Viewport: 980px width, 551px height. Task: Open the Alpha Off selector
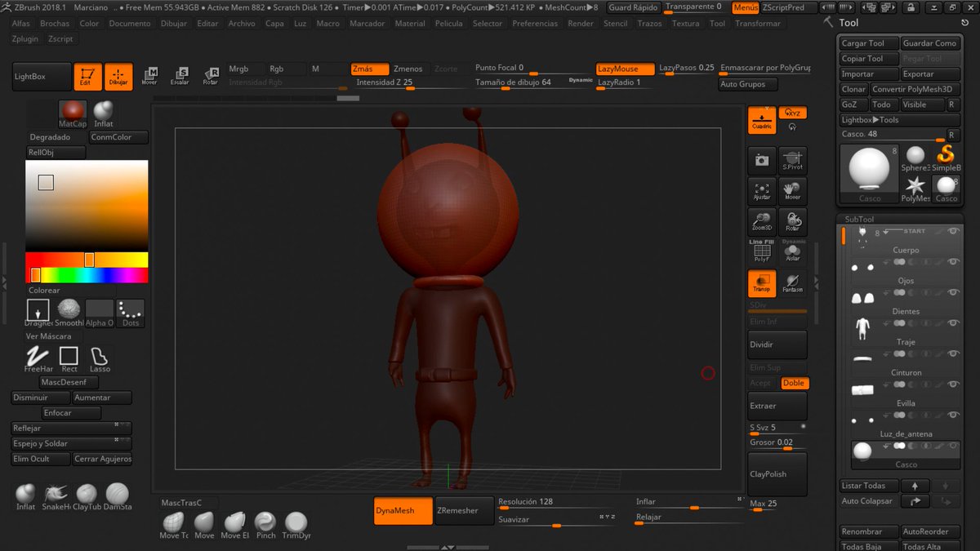[100, 313]
